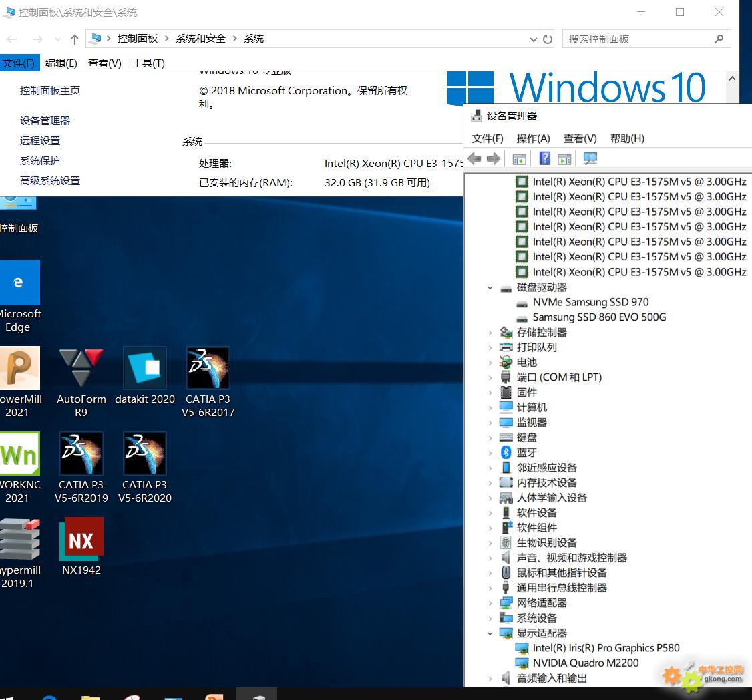Click the 鼠标和其他指针设备 category

(x=561, y=573)
